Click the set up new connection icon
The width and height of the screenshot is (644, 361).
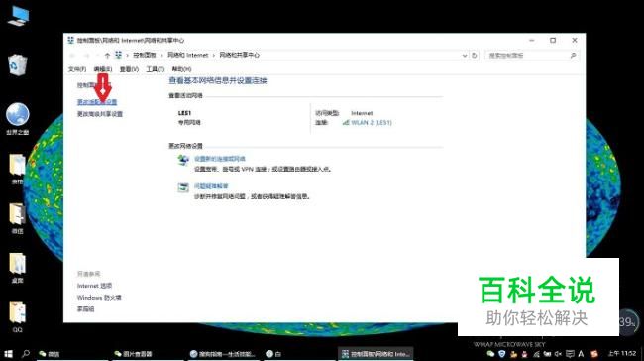tap(182, 160)
